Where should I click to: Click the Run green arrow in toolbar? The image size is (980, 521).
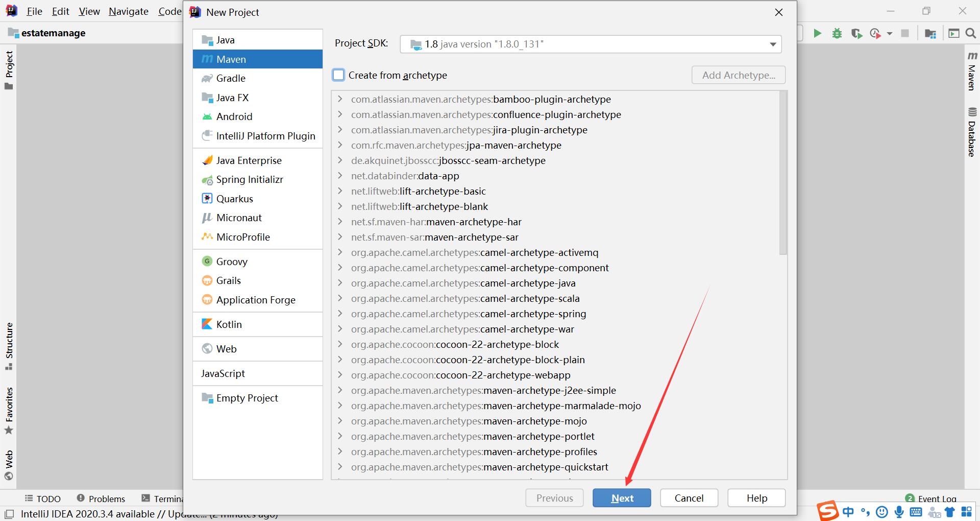coord(817,33)
